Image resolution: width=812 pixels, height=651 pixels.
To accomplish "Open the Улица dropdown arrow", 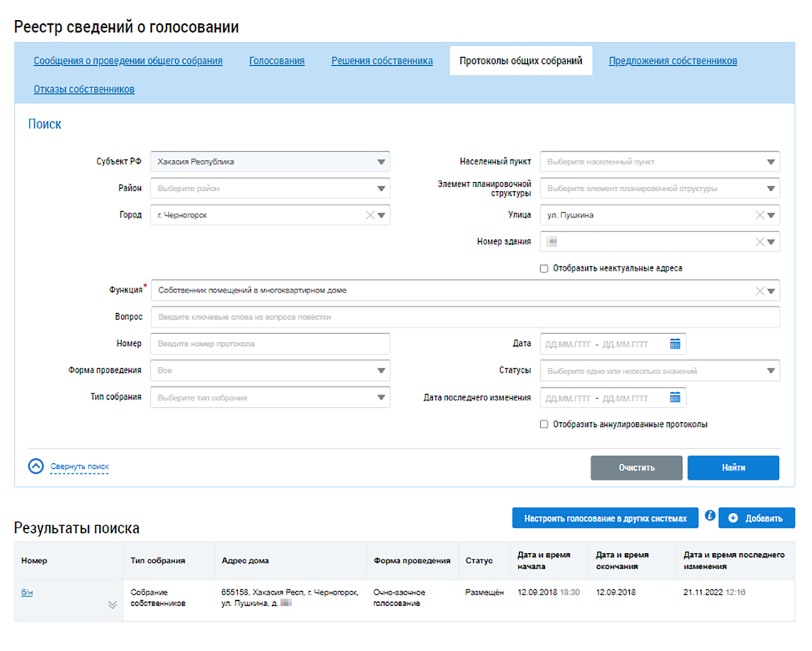I will pos(771,215).
